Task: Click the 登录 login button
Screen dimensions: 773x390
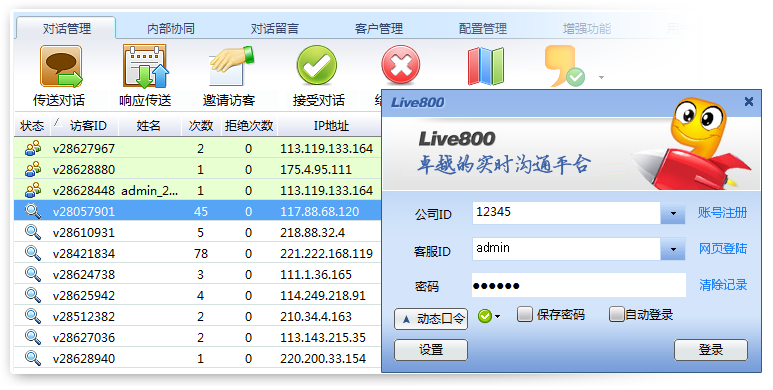Action: coord(710,350)
